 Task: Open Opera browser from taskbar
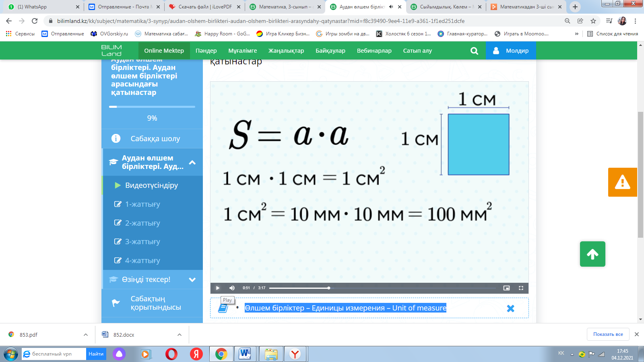171,354
